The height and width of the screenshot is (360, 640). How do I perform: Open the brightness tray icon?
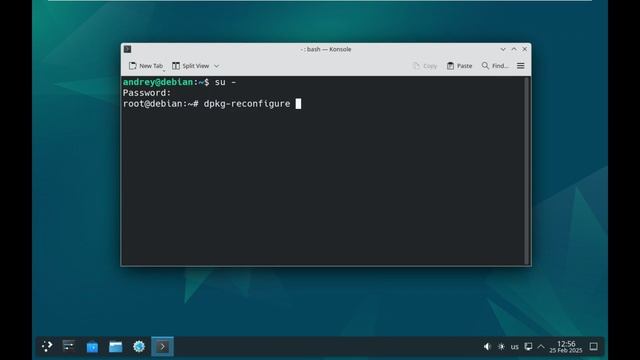(x=501, y=347)
